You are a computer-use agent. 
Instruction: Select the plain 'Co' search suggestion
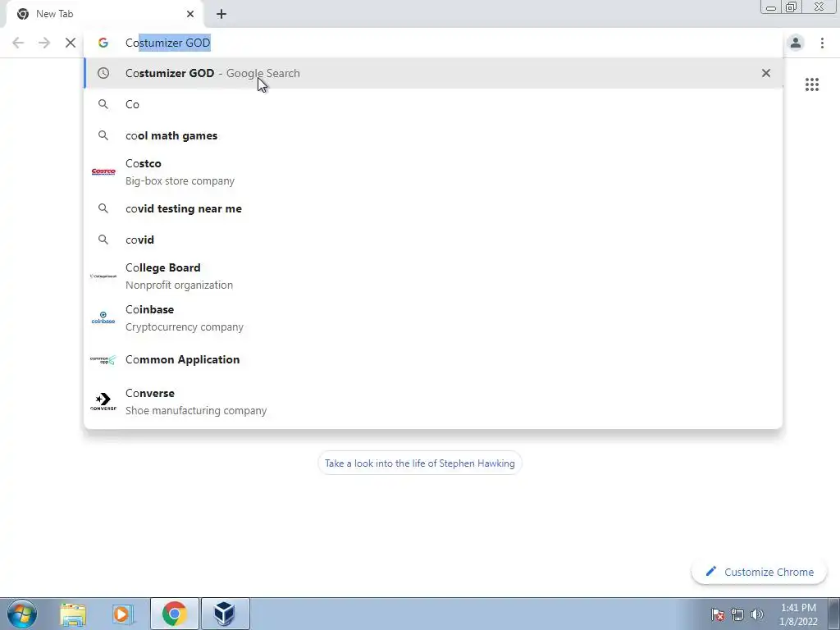point(433,104)
